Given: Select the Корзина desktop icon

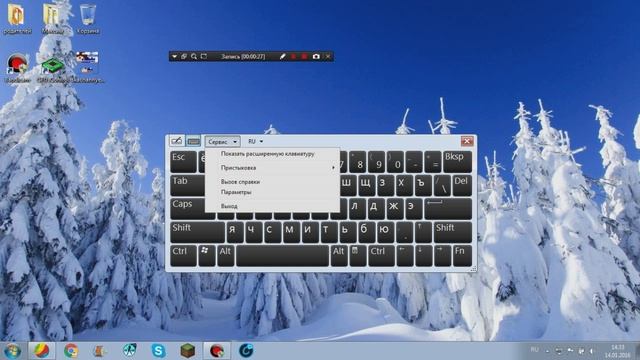Looking at the screenshot, I should click(x=88, y=19).
